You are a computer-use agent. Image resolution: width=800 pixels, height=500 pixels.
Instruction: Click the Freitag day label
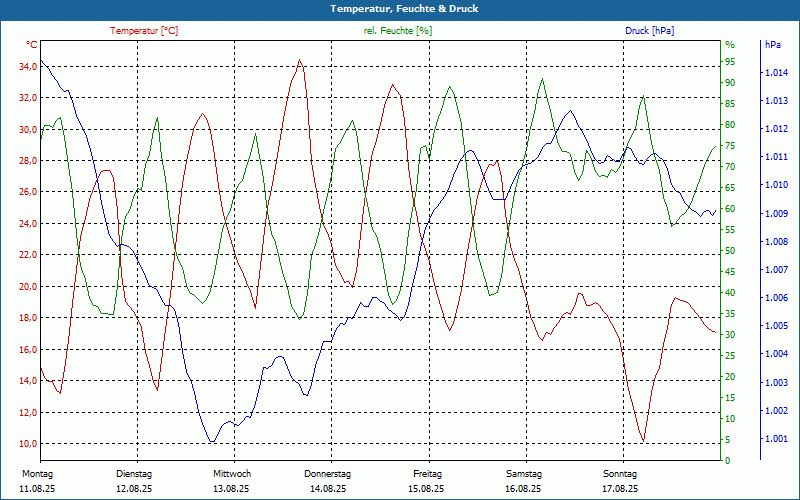(427, 474)
